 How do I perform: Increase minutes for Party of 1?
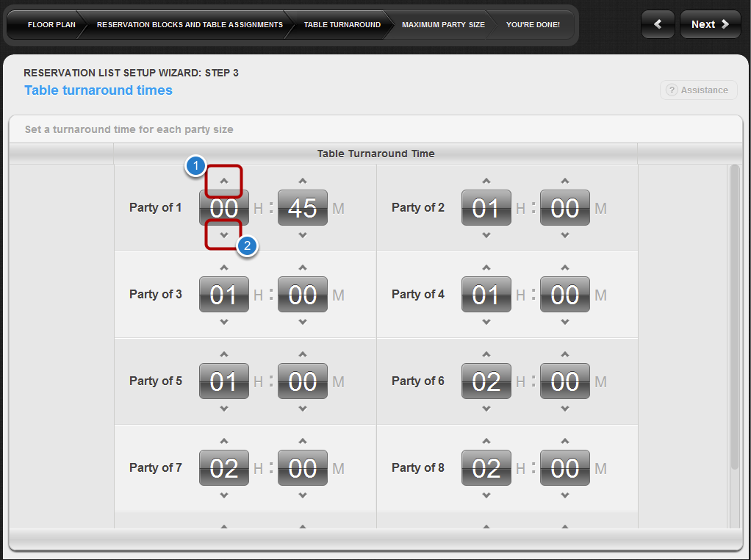click(303, 182)
